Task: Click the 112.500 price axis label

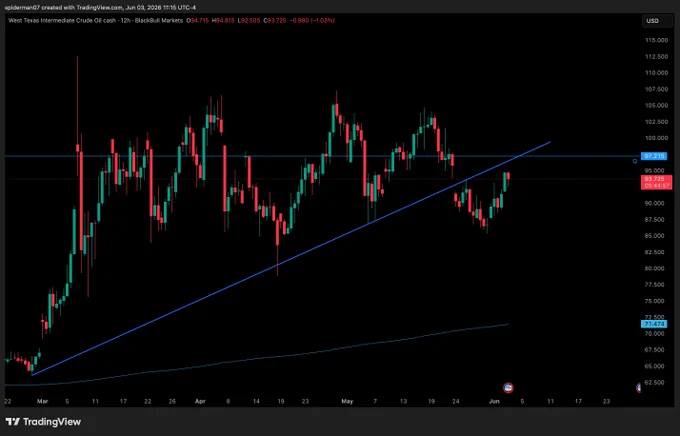Action: (x=656, y=56)
